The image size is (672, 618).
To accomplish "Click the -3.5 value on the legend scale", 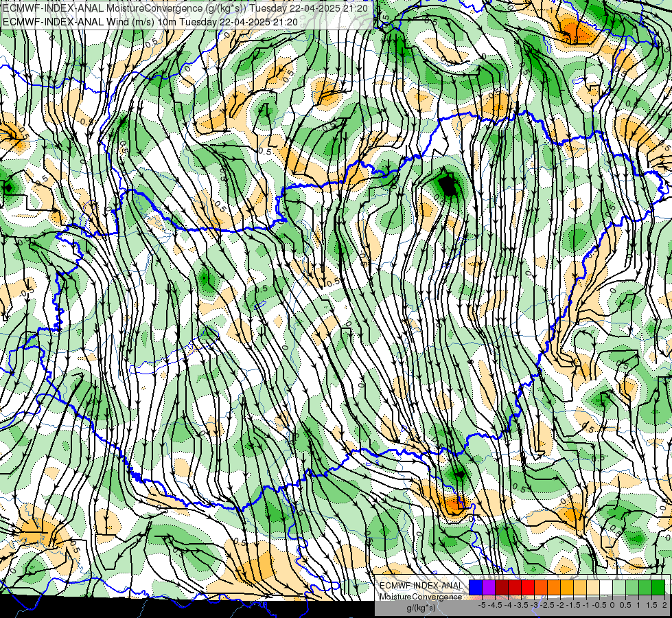I will (522, 605).
